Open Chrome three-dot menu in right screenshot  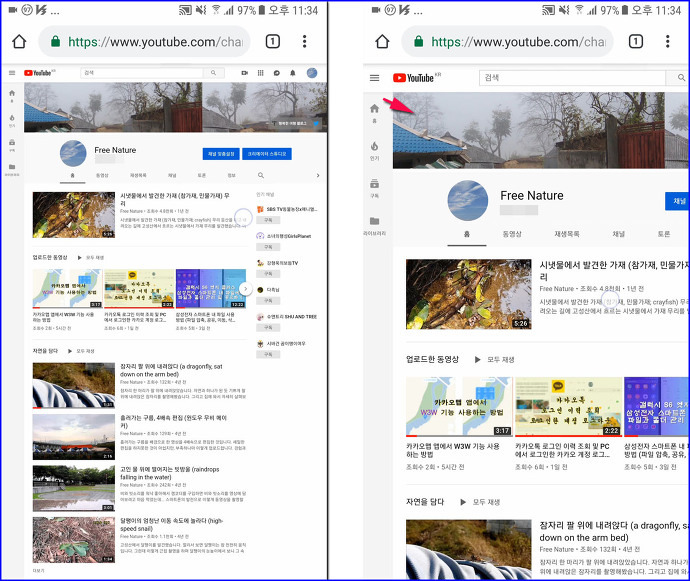[x=668, y=41]
